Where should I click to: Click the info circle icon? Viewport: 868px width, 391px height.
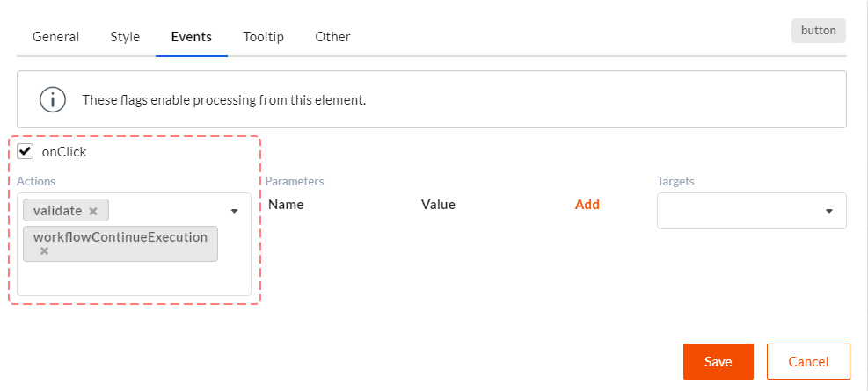tap(53, 100)
